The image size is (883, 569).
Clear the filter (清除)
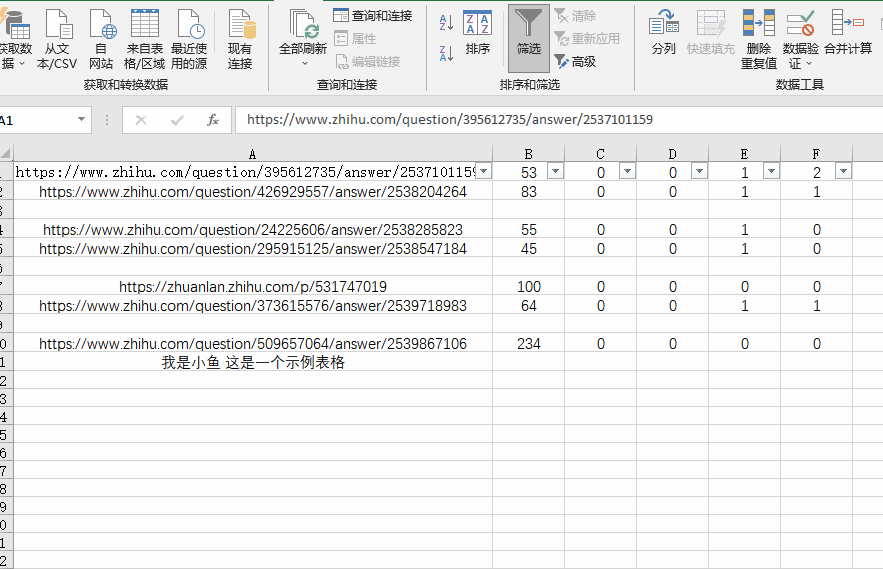point(575,16)
